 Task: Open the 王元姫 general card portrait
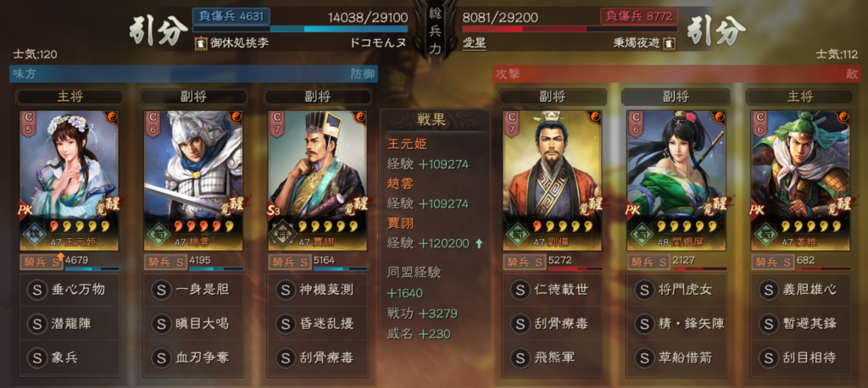(70, 180)
